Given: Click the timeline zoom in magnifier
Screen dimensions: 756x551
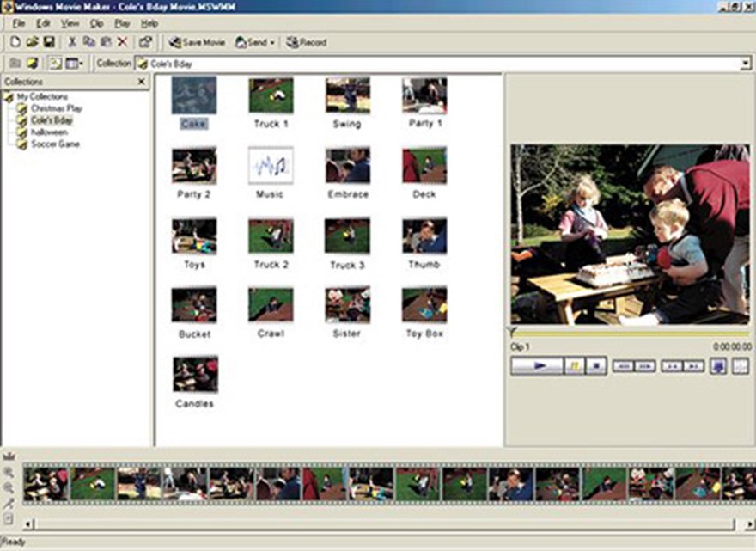Looking at the screenshot, I should [x=9, y=473].
